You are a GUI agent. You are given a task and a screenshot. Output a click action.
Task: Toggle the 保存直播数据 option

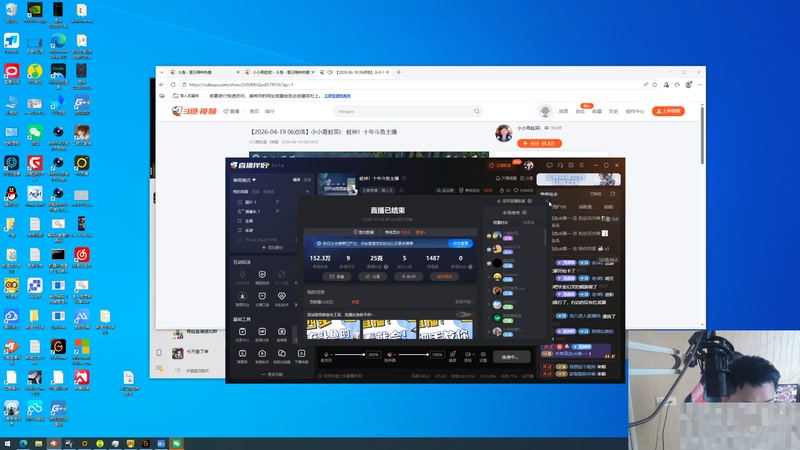(x=514, y=201)
